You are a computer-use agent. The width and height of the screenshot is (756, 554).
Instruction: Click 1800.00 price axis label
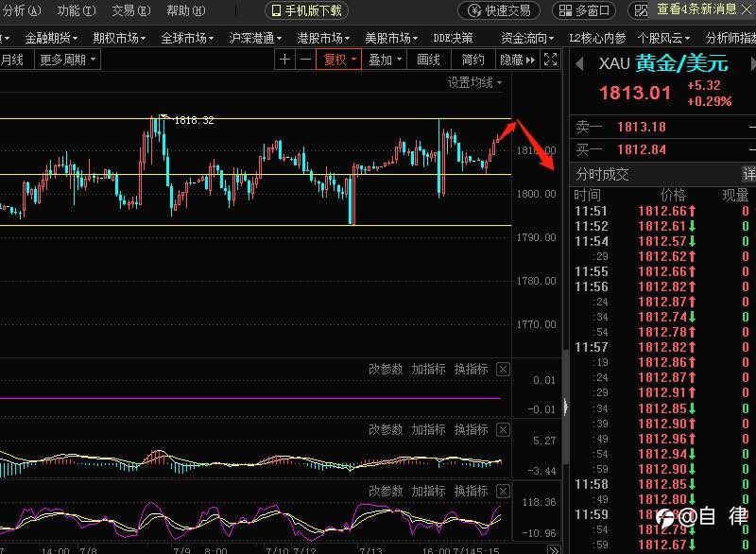pyautogui.click(x=536, y=194)
